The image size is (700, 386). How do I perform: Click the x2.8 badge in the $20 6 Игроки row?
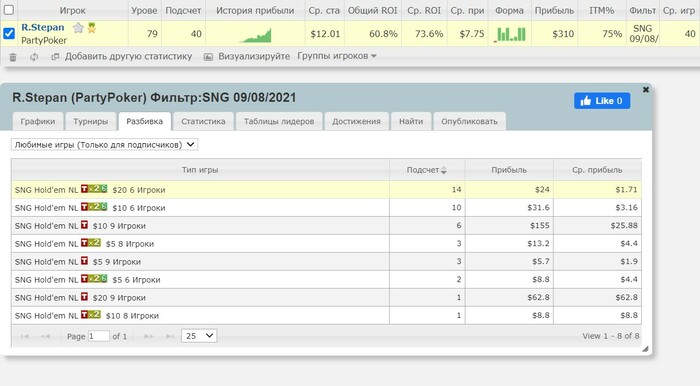[x=98, y=189]
